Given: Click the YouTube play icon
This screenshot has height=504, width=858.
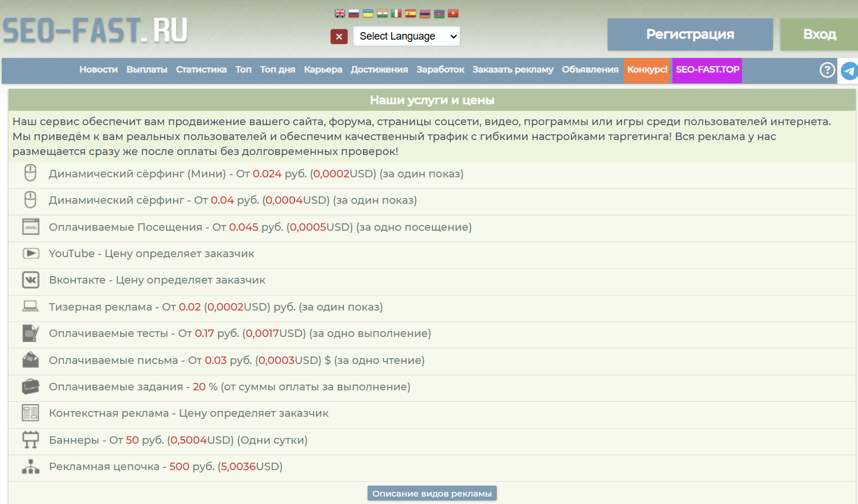Looking at the screenshot, I should click(30, 253).
